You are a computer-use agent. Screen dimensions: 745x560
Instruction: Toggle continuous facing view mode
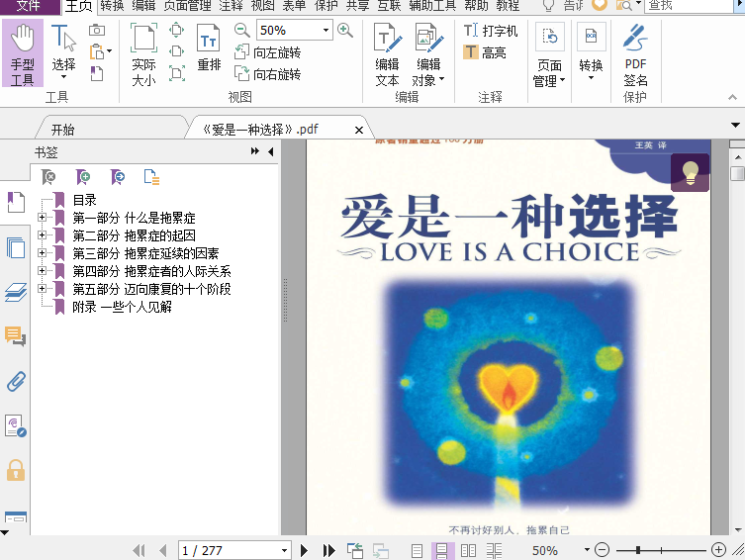point(494,551)
